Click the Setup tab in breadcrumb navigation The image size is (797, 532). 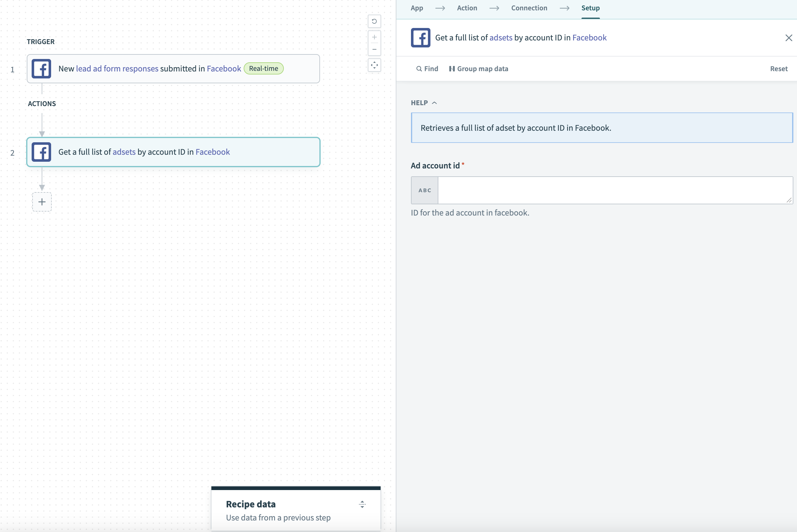[590, 8]
